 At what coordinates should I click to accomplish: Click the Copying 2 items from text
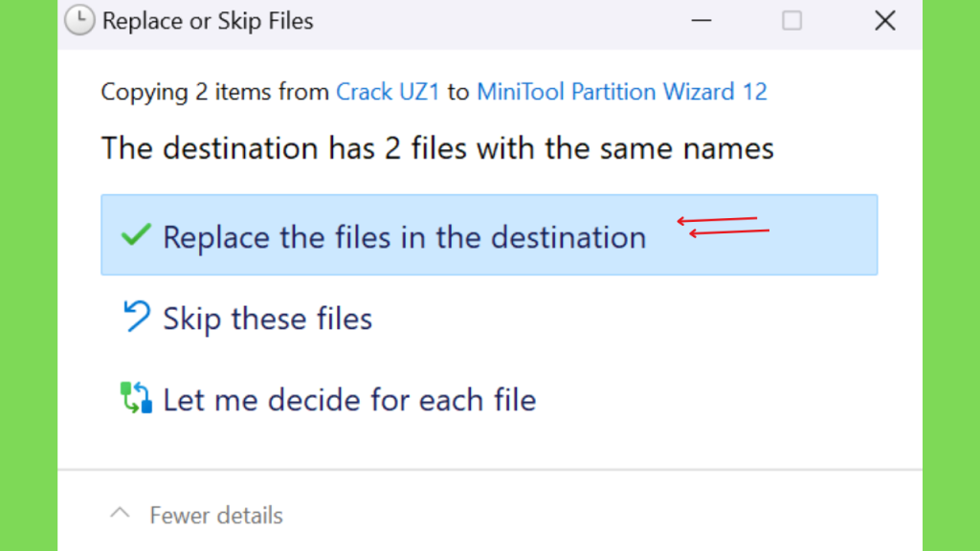point(215,92)
